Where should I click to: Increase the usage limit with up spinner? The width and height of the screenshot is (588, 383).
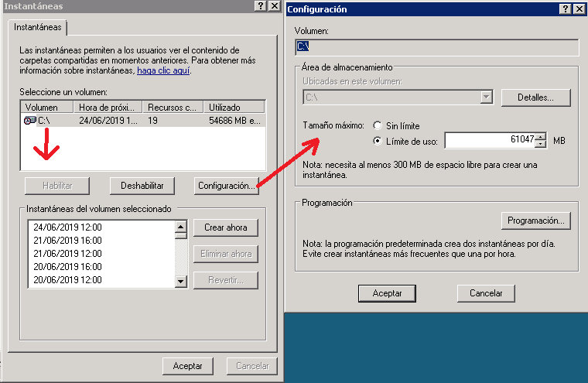coord(540,136)
